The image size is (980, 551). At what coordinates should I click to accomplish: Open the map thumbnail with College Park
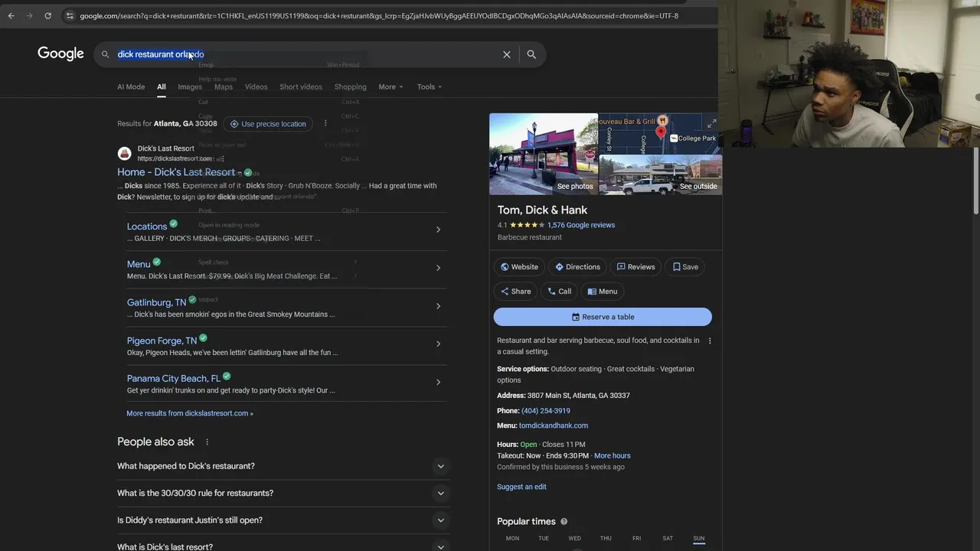661,133
